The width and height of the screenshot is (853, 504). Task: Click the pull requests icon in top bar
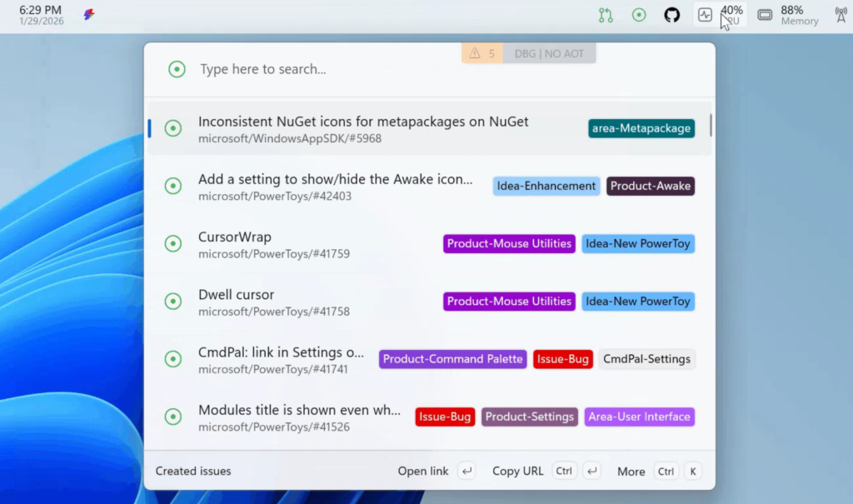[606, 15]
